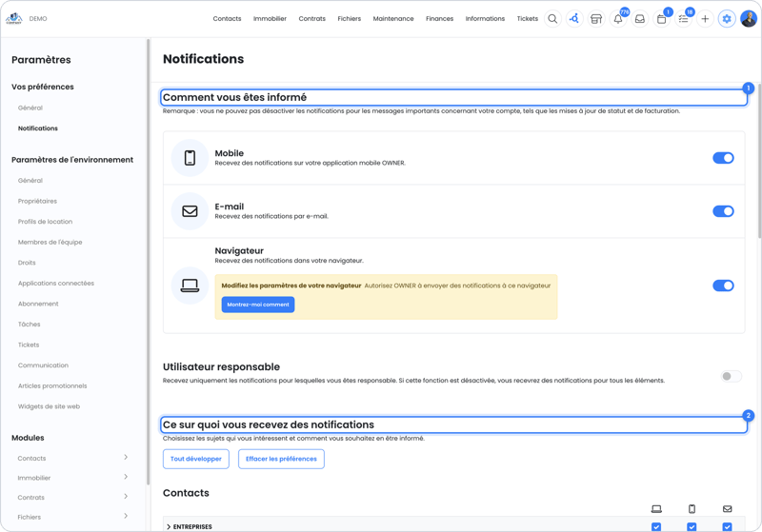The height and width of the screenshot is (532, 762).
Task: Click the plus add icon
Action: click(x=705, y=19)
